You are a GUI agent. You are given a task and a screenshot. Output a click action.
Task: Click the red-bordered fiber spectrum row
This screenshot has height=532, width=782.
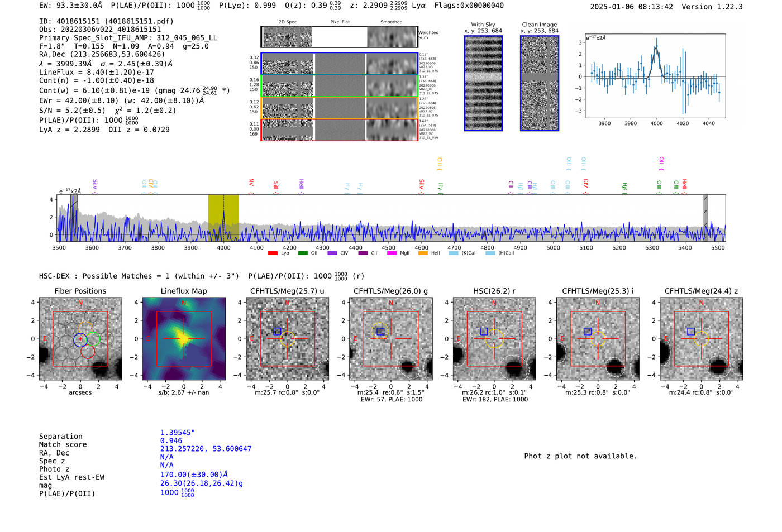point(340,130)
